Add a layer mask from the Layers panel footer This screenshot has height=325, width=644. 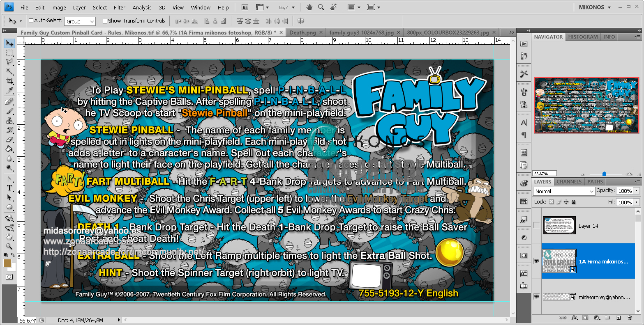coord(585,318)
